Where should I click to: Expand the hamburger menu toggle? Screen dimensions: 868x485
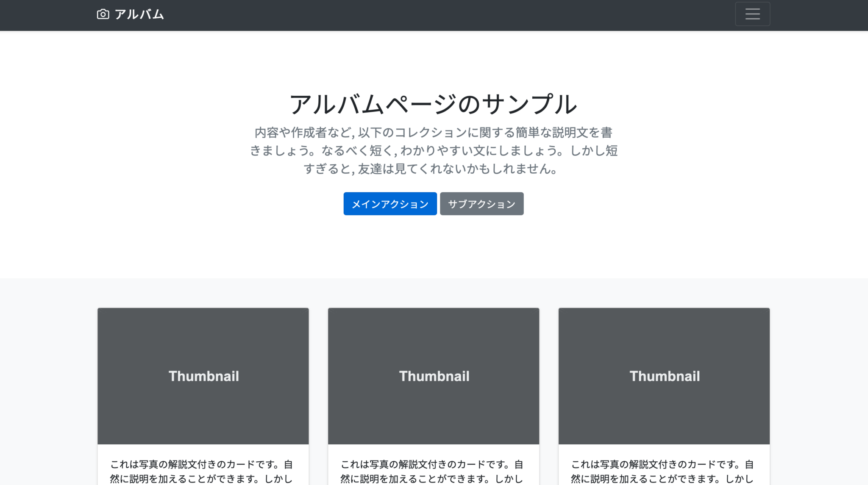tap(752, 14)
